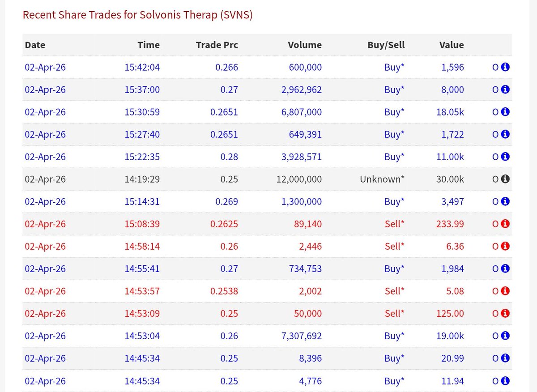Image resolution: width=537 pixels, height=392 pixels.
Task: Click the Date column header
Action: pyautogui.click(x=35, y=45)
